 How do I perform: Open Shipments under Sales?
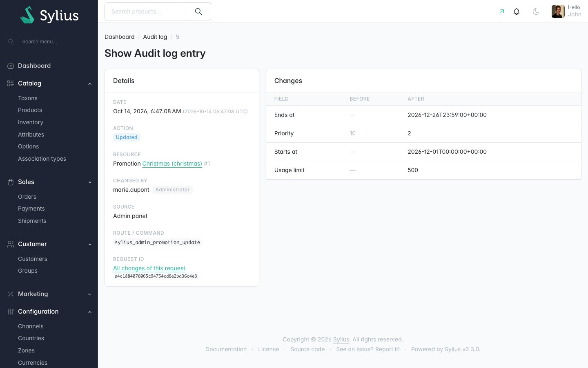32,221
